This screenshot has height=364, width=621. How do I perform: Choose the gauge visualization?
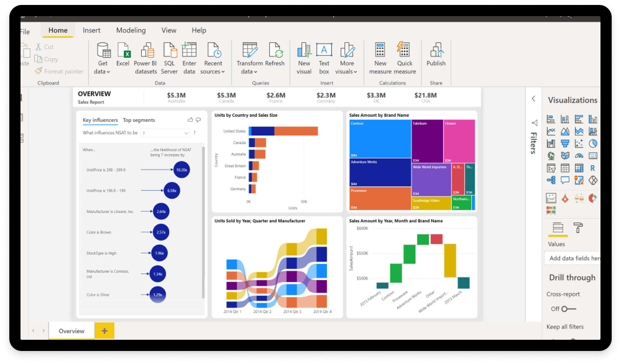[579, 156]
